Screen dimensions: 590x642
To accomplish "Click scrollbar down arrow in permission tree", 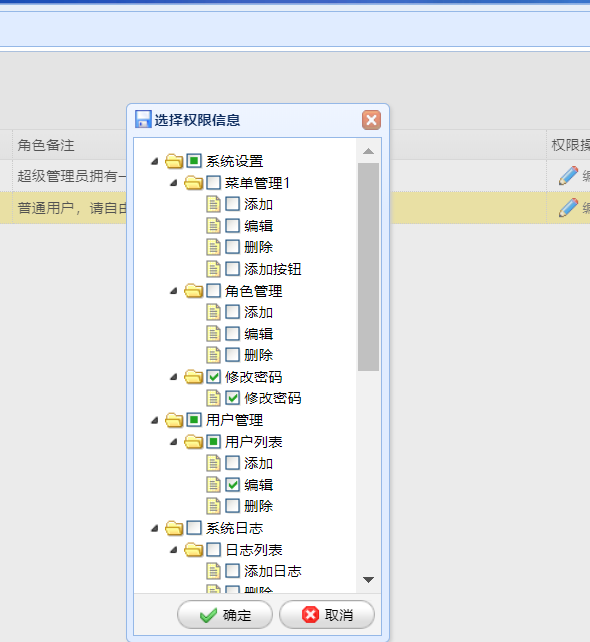I will pos(368,580).
